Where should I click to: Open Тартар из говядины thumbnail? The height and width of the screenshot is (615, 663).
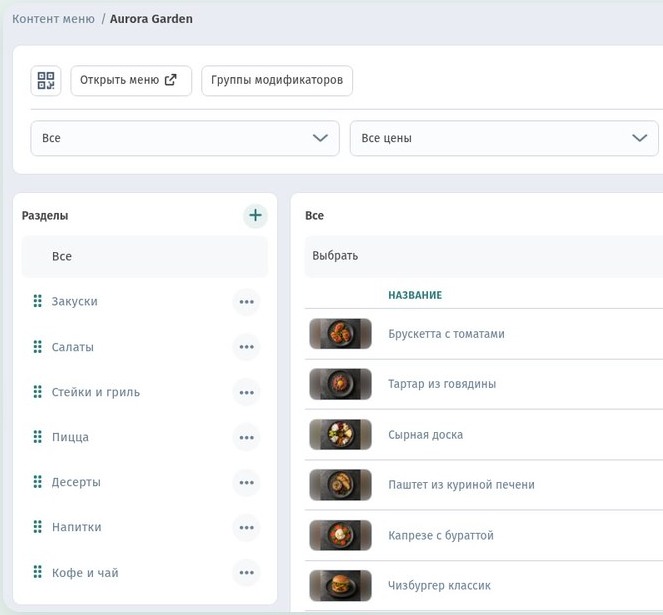pyautogui.click(x=340, y=384)
